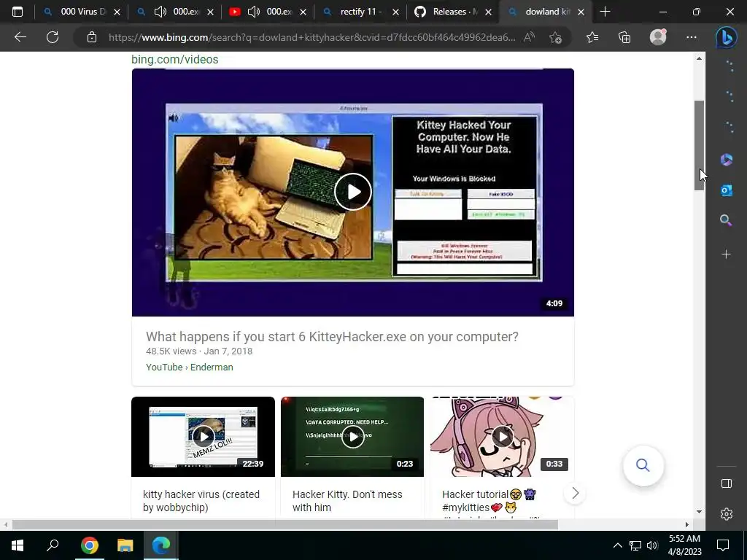Show next videos with carousel arrow

[575, 494]
